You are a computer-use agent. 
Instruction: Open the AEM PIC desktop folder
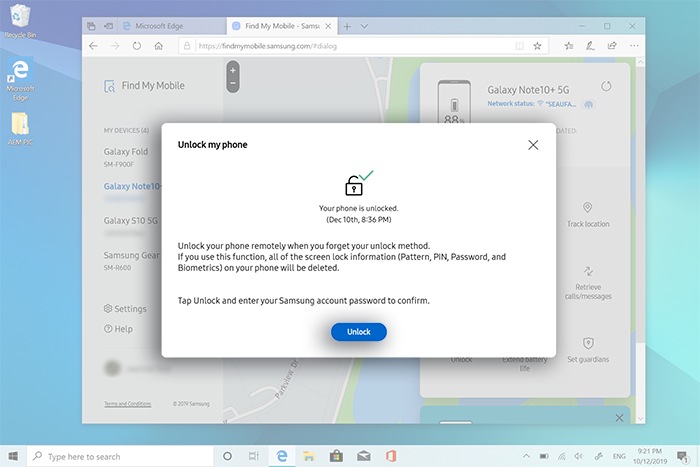pyautogui.click(x=20, y=129)
